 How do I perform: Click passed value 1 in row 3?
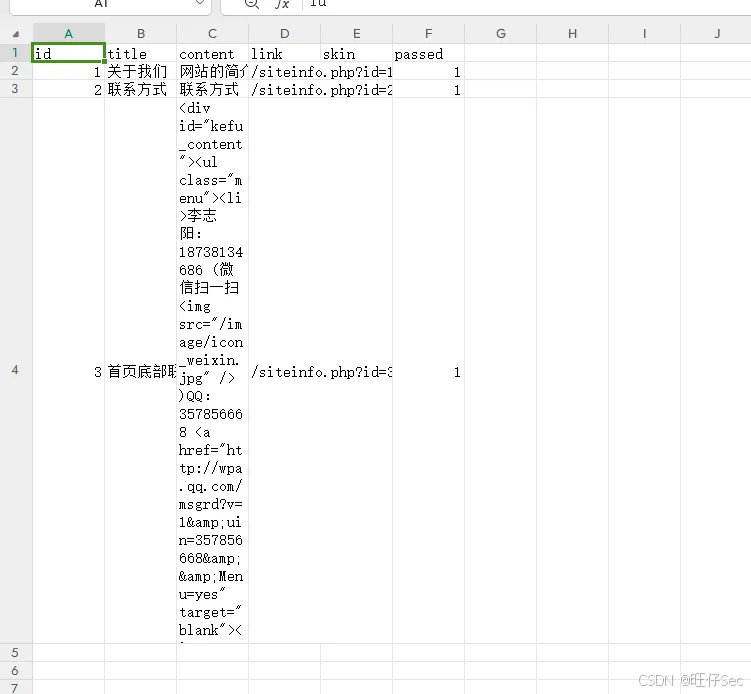tap(428, 89)
